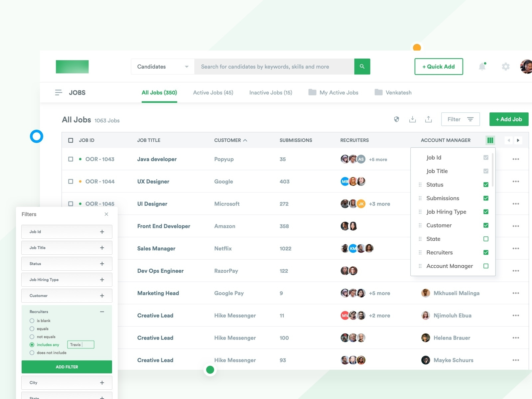Switch to Active Jobs (45) tab
This screenshot has width=532, height=399.
pyautogui.click(x=213, y=92)
